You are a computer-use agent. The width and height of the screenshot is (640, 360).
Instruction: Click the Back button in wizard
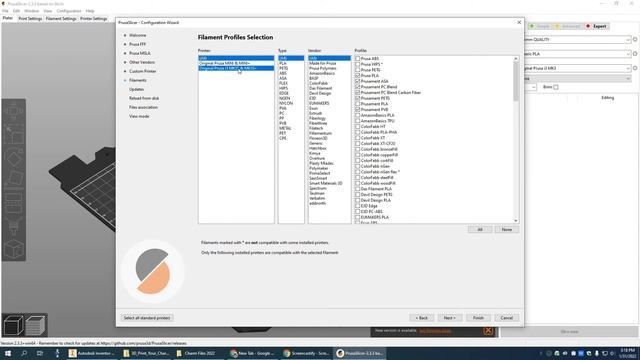pos(422,318)
